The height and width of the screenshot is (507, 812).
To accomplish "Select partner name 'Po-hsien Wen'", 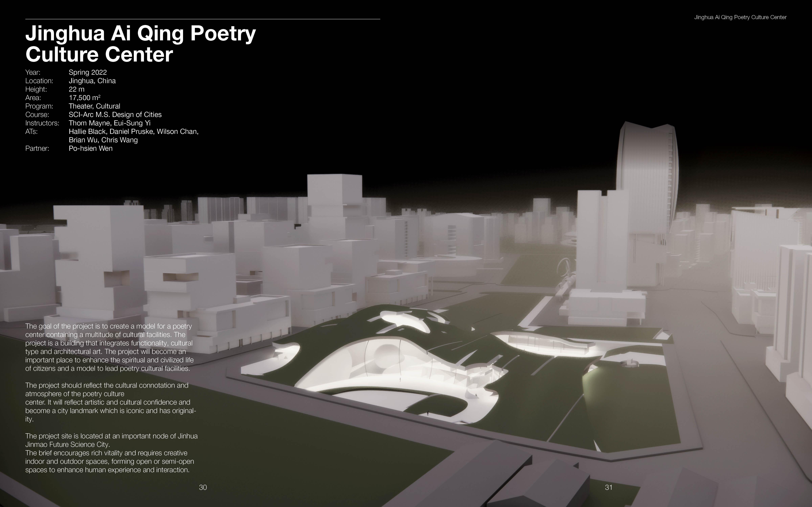I will tap(91, 149).
